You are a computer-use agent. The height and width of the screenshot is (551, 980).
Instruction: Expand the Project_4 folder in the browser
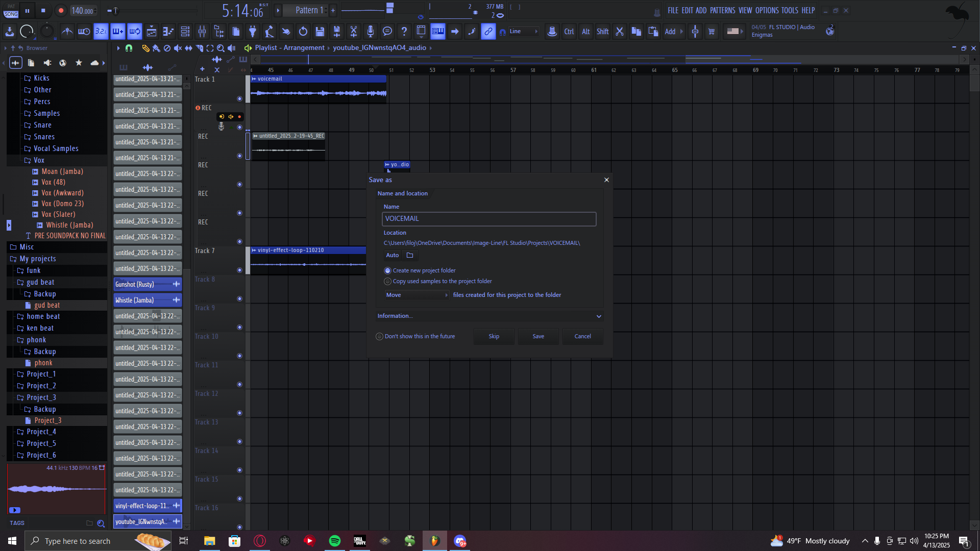pyautogui.click(x=41, y=432)
